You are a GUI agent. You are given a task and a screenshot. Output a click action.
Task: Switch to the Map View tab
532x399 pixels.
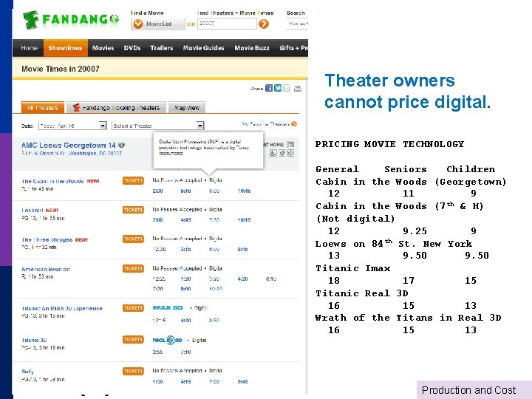[x=187, y=108]
